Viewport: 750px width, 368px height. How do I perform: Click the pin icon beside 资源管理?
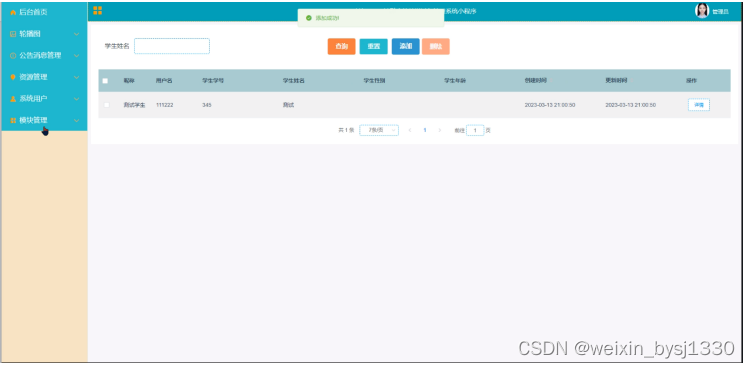(x=13, y=77)
